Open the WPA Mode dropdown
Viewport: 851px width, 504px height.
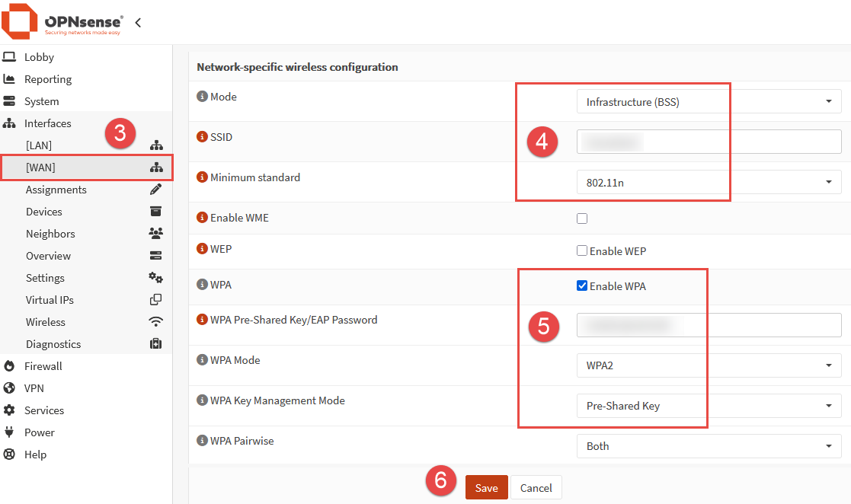click(709, 365)
